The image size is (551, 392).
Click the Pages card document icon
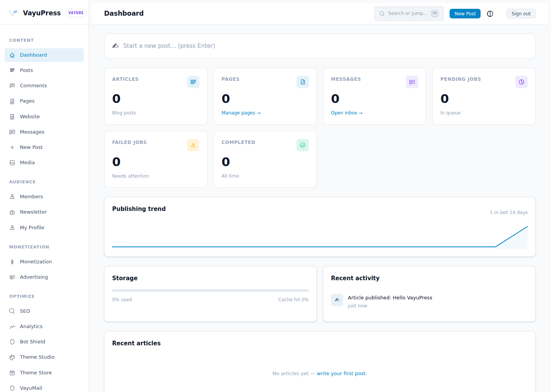click(303, 82)
